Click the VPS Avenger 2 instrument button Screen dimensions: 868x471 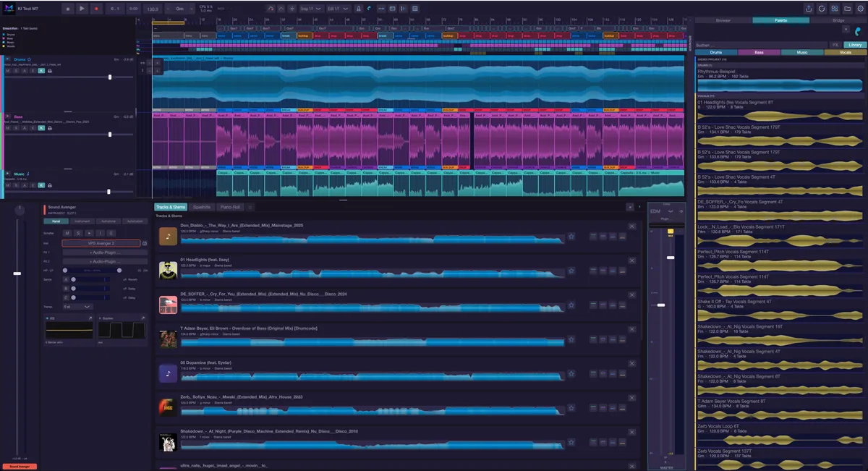pyautogui.click(x=101, y=244)
